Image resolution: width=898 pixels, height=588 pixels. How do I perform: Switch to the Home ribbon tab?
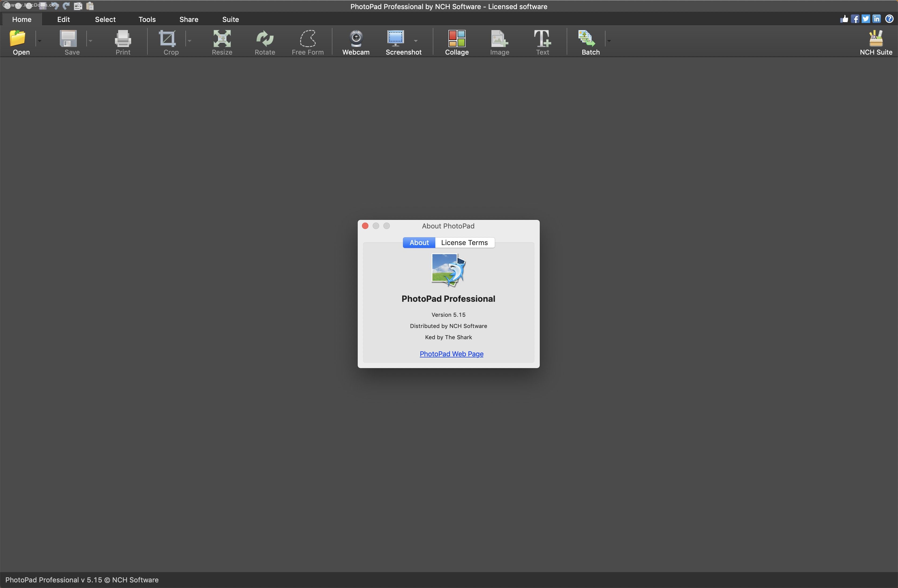click(21, 19)
